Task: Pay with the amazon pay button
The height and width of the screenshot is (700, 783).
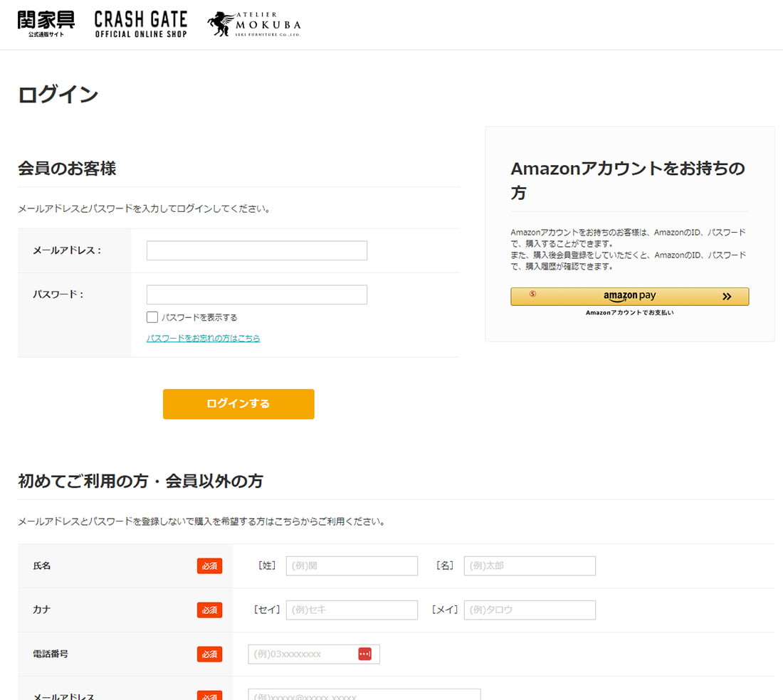Action: (629, 297)
